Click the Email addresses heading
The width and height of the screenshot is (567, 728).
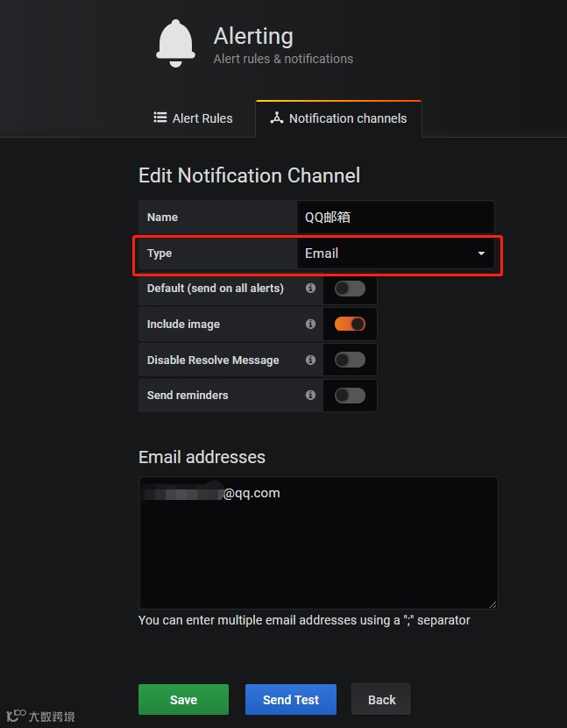202,457
